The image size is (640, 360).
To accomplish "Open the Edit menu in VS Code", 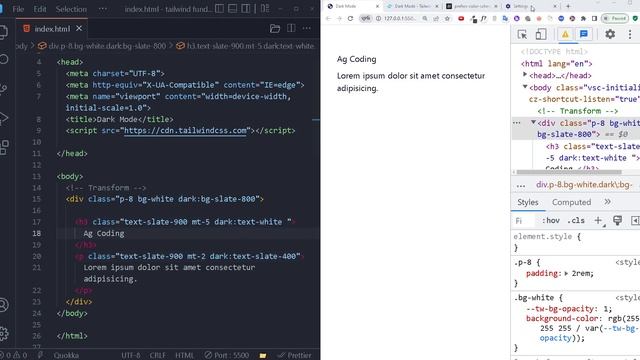I will [x=40, y=9].
